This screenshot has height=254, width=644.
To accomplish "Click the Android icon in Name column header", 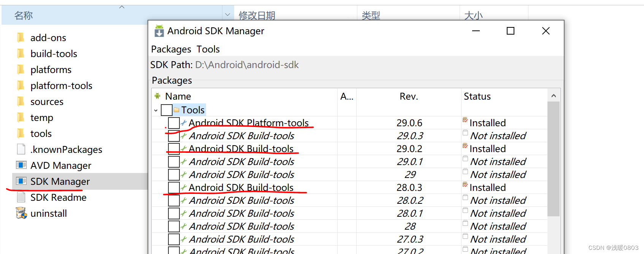I will point(157,96).
